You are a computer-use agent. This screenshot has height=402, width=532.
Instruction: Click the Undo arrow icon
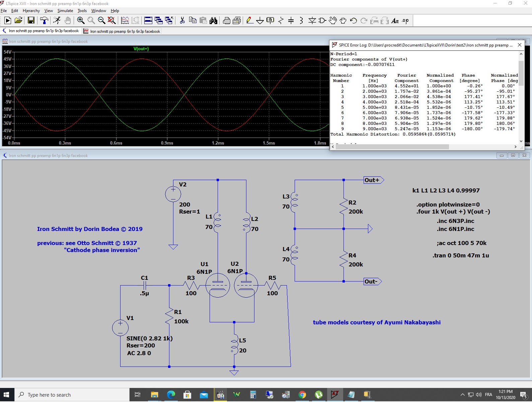(354, 21)
